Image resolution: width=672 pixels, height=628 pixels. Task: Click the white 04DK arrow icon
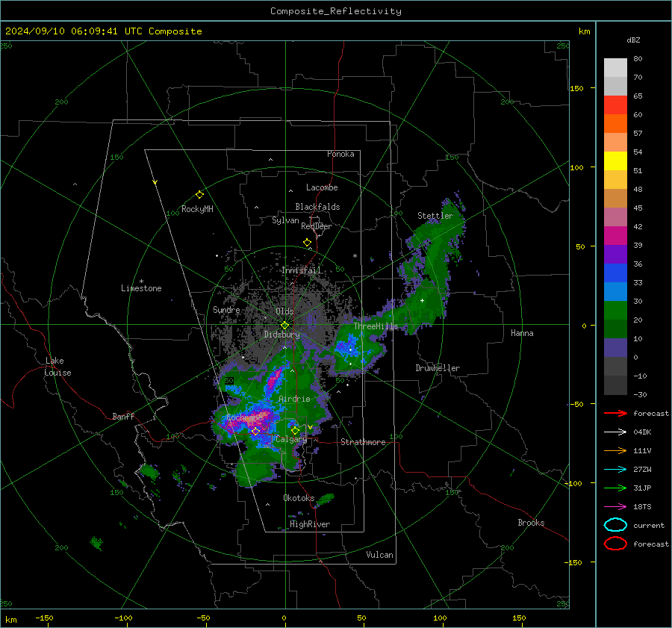(615, 432)
